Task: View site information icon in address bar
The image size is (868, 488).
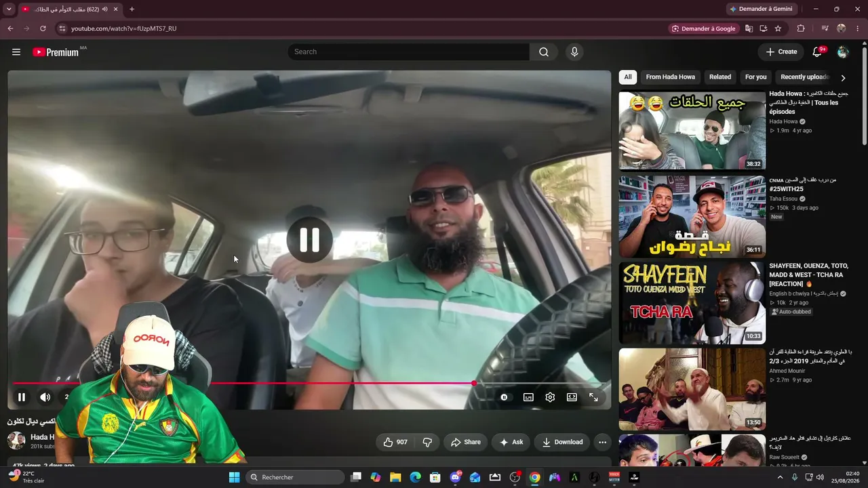Action: click(x=62, y=28)
